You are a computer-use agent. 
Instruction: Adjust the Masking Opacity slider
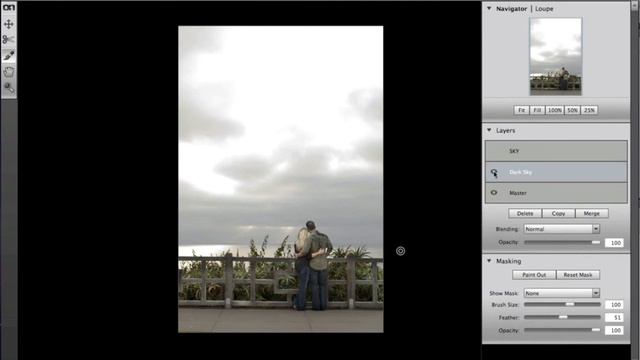(x=562, y=330)
